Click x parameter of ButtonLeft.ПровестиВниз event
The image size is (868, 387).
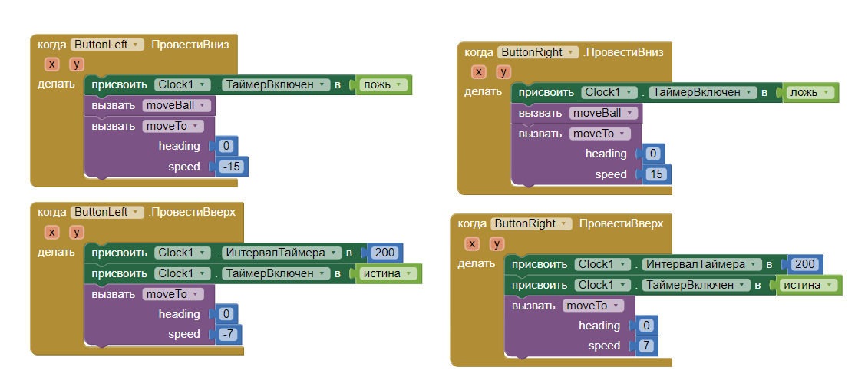pos(51,64)
